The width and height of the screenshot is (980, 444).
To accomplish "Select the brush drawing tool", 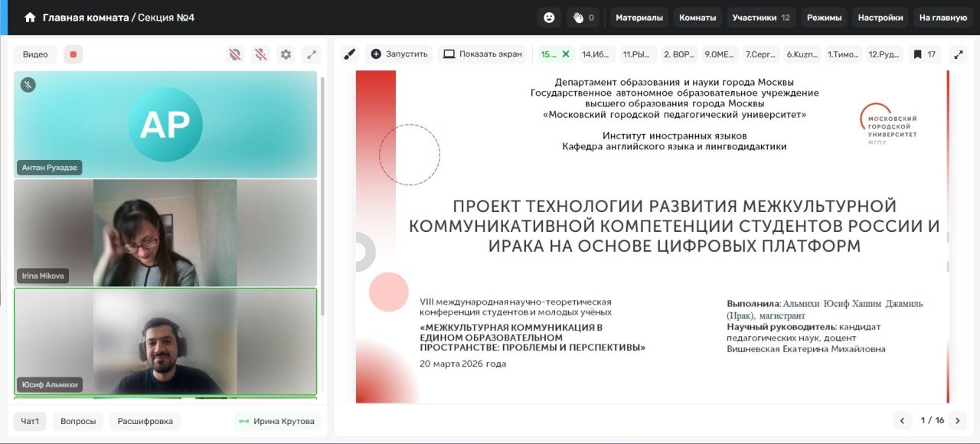I will point(349,54).
